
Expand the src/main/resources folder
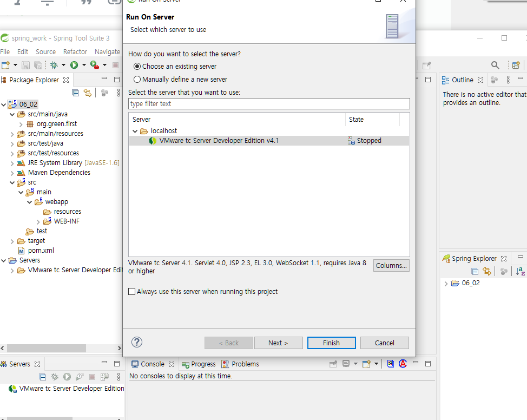pyautogui.click(x=12, y=134)
